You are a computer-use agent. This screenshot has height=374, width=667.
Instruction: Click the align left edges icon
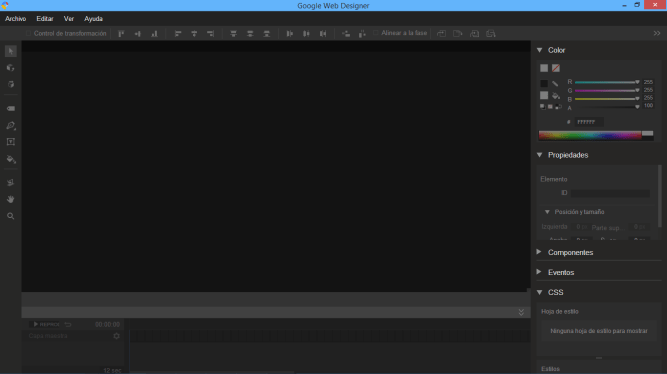[x=178, y=34]
